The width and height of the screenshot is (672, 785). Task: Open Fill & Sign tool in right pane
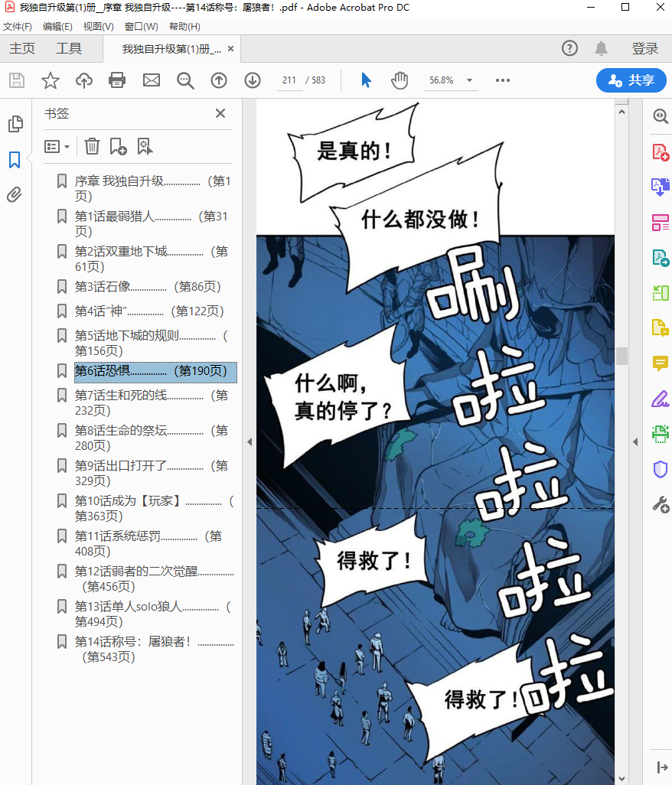[660, 399]
